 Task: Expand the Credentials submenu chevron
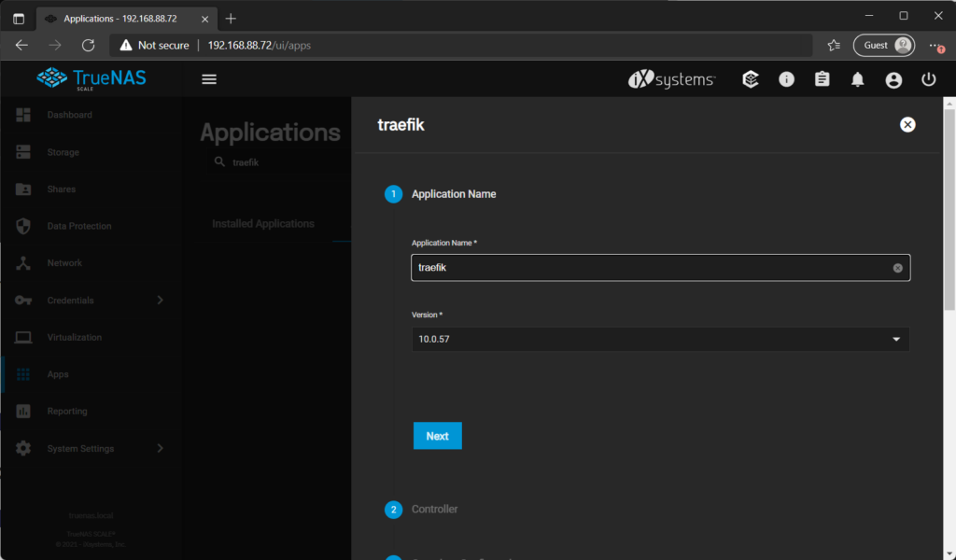click(x=161, y=300)
